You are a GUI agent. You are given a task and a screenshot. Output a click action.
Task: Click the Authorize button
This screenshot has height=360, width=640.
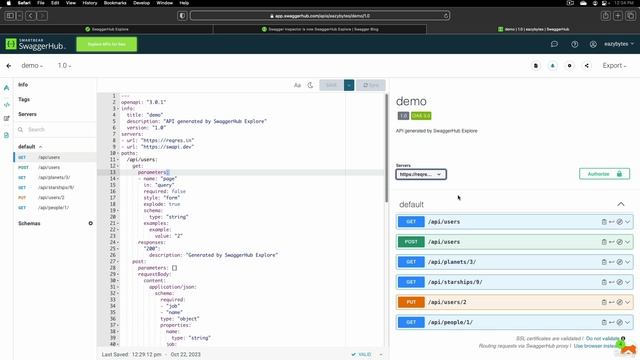point(604,174)
